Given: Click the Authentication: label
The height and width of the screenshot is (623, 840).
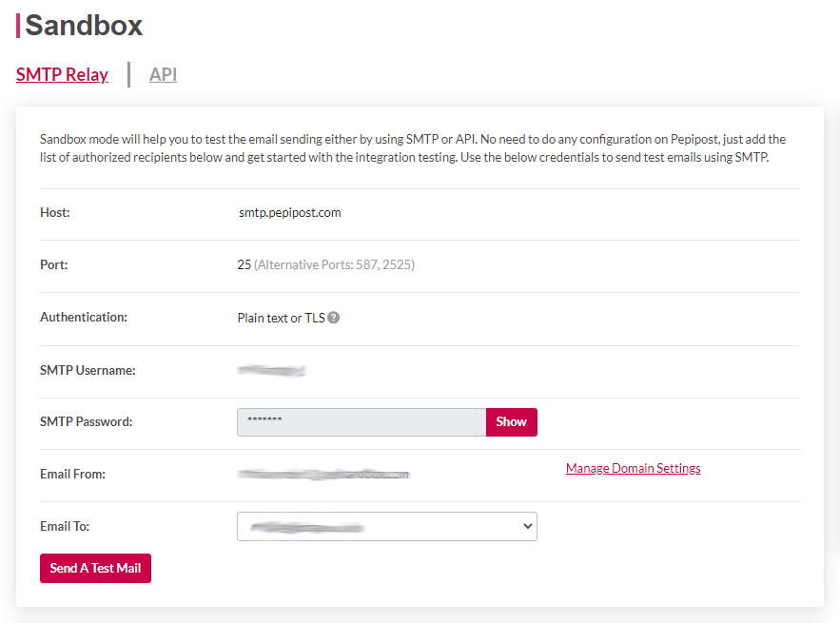Looking at the screenshot, I should click(84, 317).
